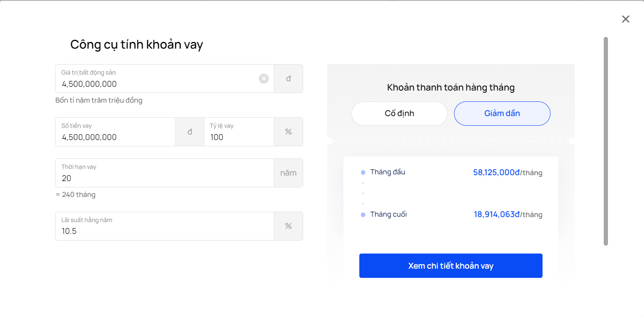Click the '= 240 tháng' text
The height and width of the screenshot is (316, 644).
[x=75, y=194]
